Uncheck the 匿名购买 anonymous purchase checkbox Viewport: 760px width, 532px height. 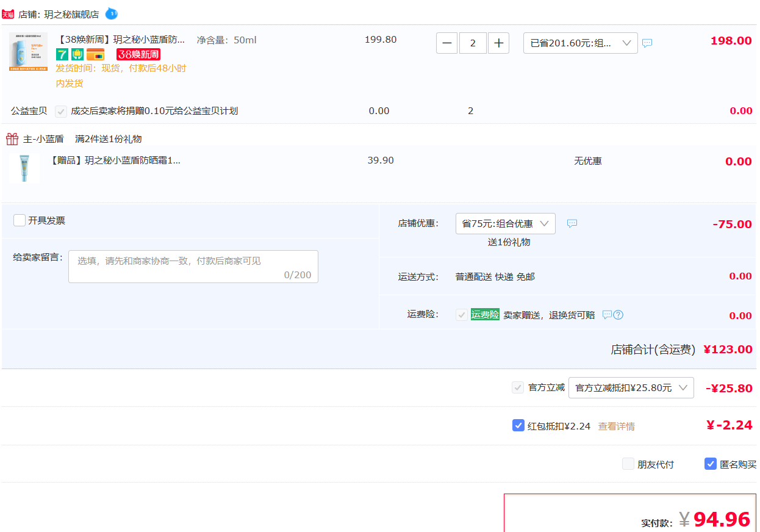click(x=711, y=464)
